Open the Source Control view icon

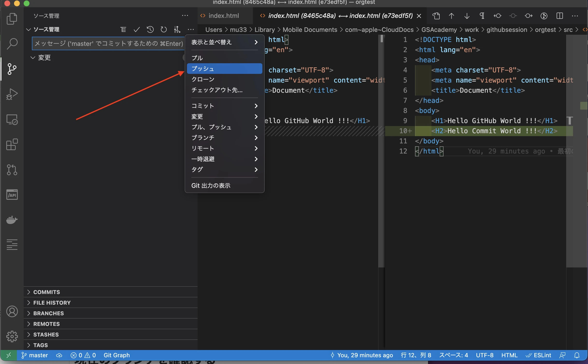[x=12, y=69]
